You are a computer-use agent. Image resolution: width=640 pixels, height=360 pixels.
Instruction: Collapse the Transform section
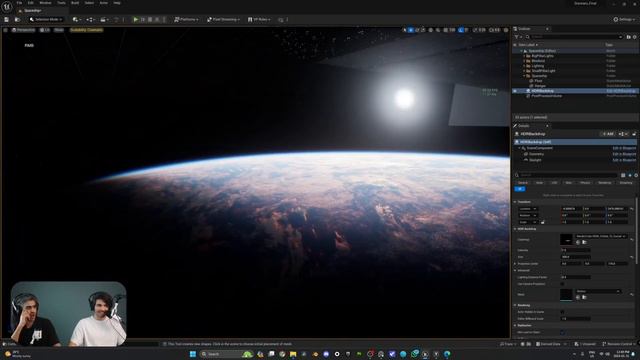click(x=516, y=202)
